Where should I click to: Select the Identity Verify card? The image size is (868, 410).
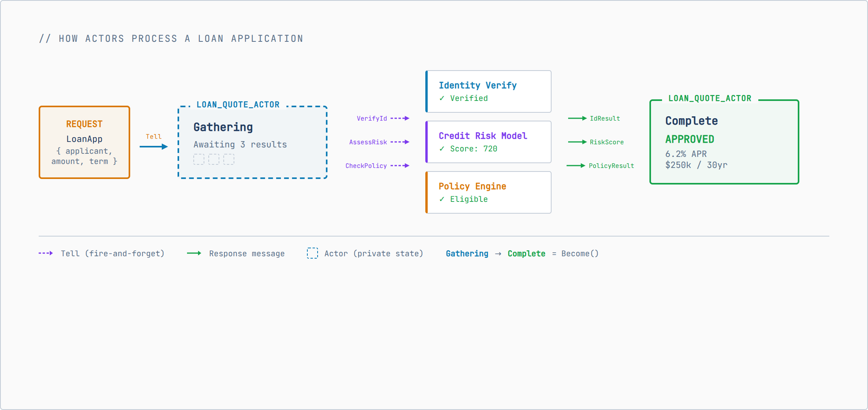point(488,91)
